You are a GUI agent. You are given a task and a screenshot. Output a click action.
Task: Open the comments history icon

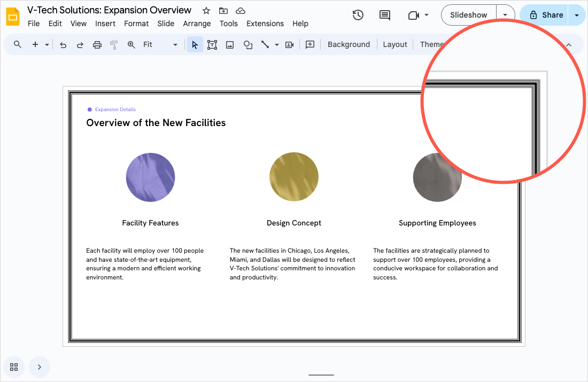(x=385, y=15)
